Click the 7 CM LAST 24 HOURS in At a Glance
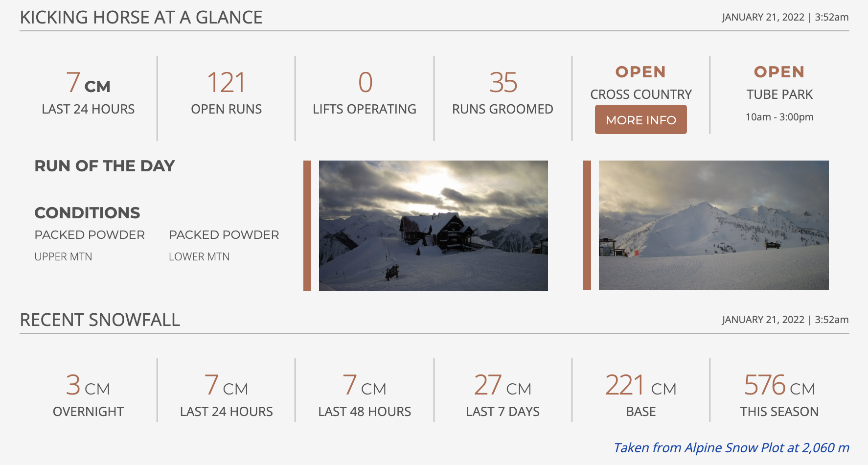The image size is (868, 465). point(88,82)
